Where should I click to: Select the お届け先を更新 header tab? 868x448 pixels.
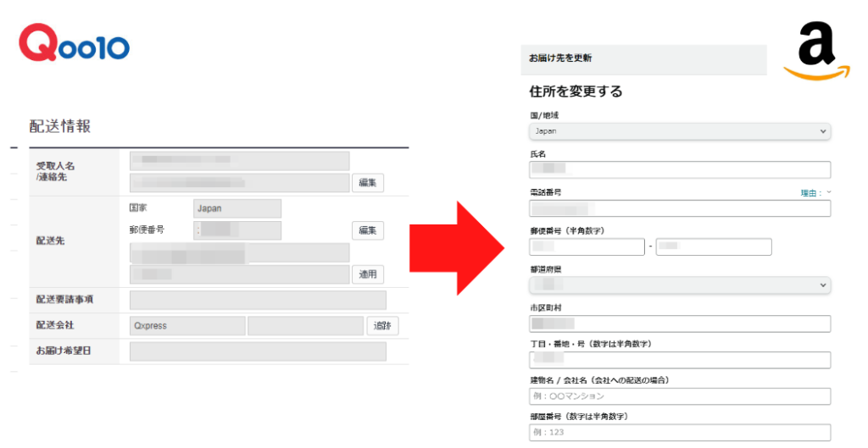561,59
